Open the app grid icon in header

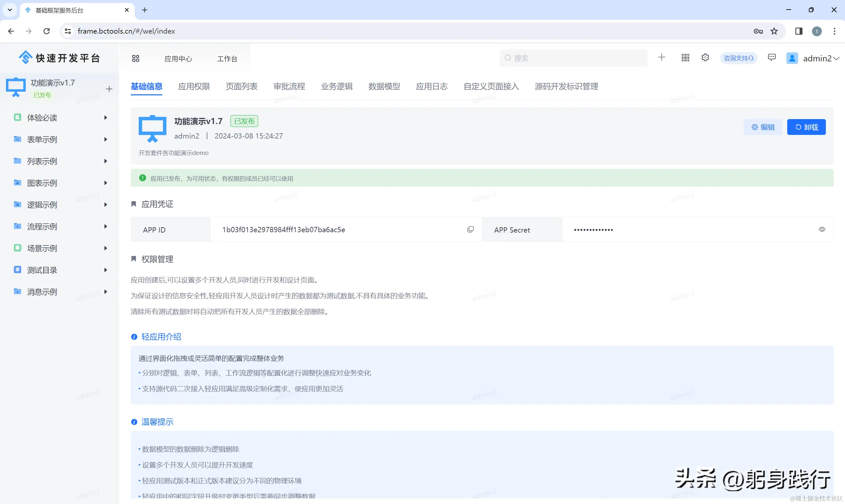coord(685,58)
